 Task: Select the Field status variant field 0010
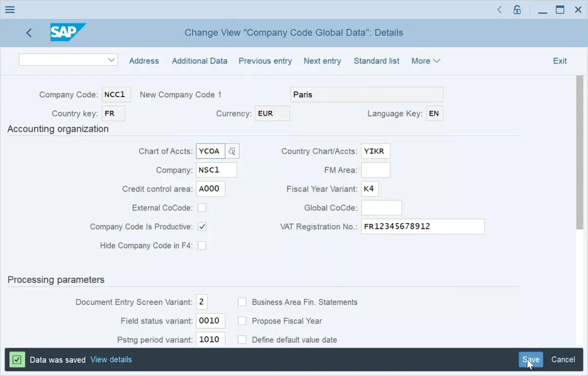(x=211, y=321)
